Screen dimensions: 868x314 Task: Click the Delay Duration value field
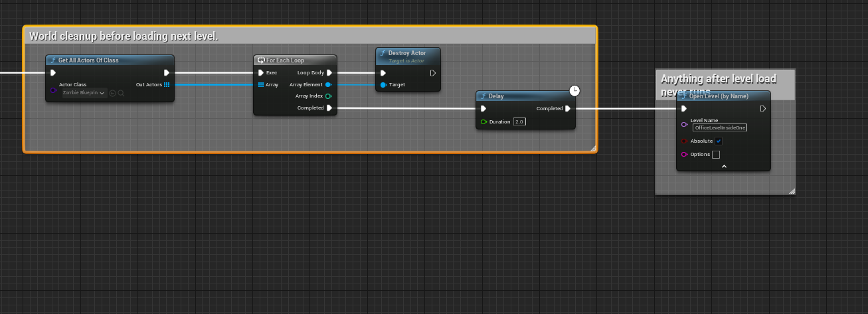[x=519, y=122]
